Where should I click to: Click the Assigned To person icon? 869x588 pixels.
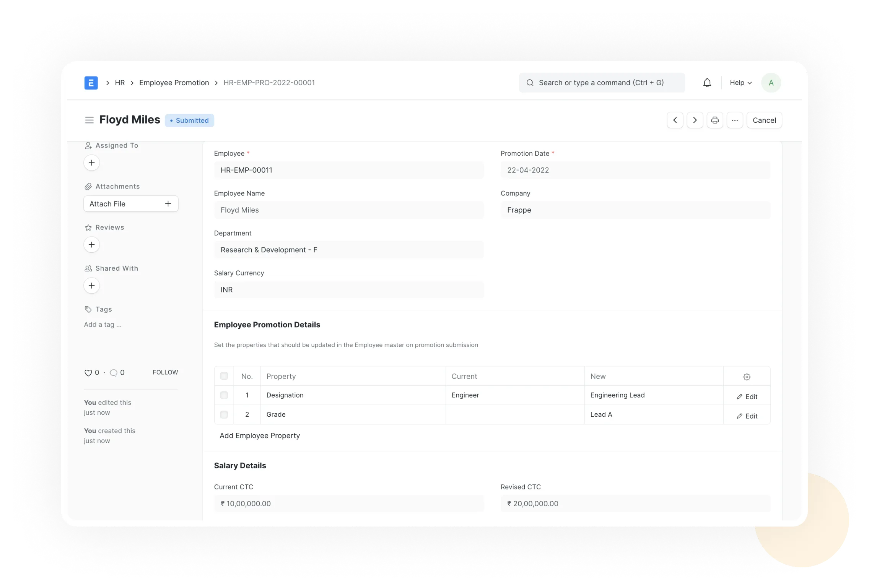88,146
